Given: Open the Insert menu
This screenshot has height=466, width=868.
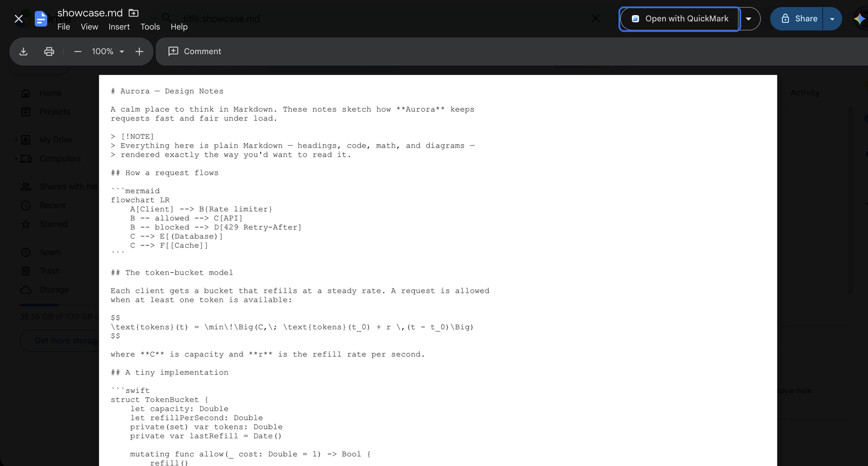Looking at the screenshot, I should tap(119, 27).
